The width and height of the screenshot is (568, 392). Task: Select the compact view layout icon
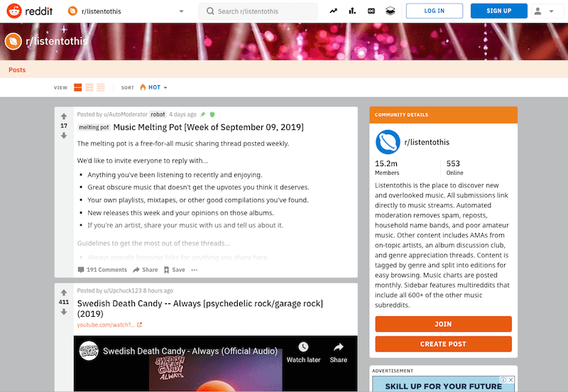tap(101, 87)
